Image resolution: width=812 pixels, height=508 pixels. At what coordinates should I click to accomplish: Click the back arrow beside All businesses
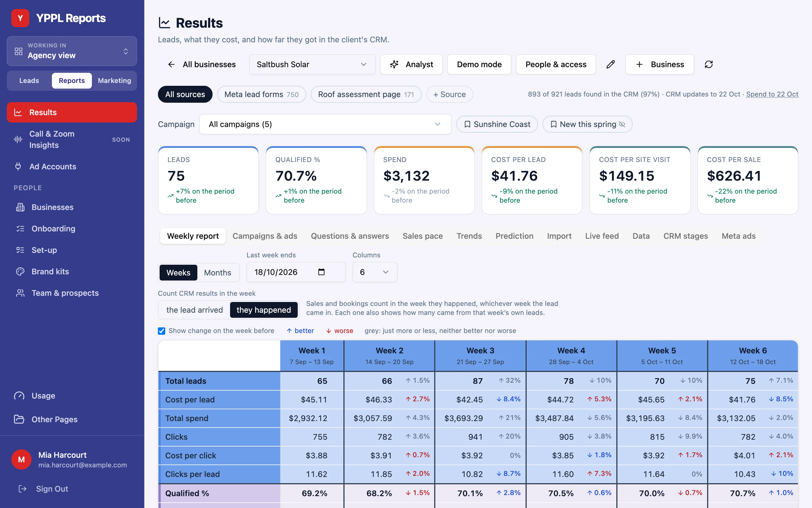coord(171,65)
